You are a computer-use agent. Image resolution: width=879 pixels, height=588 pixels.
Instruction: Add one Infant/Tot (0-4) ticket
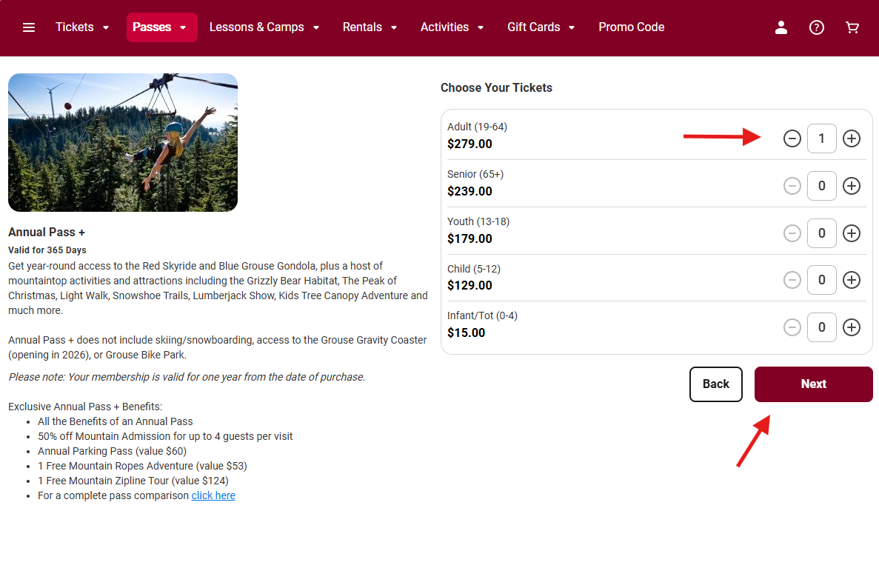click(852, 327)
